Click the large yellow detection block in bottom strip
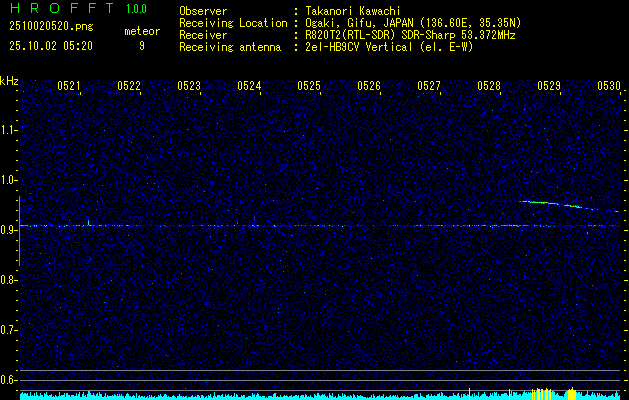 coord(572,394)
